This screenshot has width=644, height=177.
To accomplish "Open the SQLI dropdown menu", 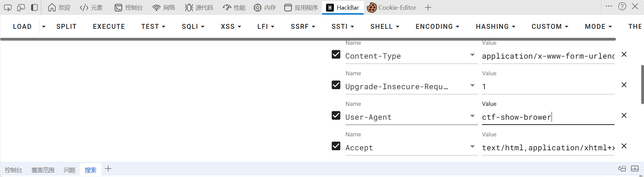I will click(193, 27).
